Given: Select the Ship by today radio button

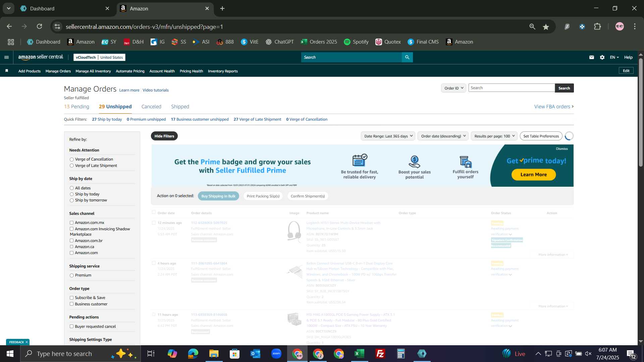Looking at the screenshot, I should tap(72, 194).
